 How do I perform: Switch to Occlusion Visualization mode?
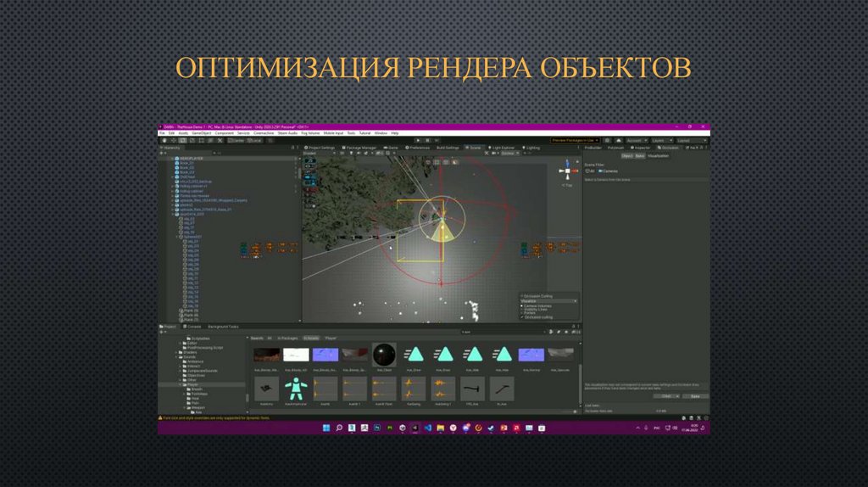click(658, 155)
